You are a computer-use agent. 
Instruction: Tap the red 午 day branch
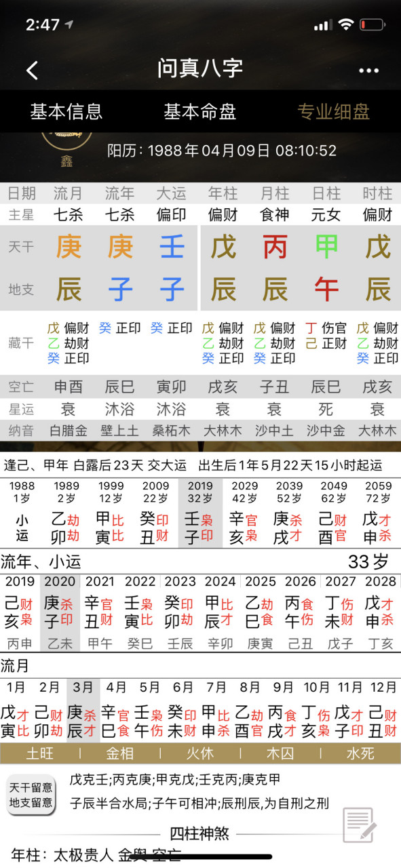(x=326, y=290)
